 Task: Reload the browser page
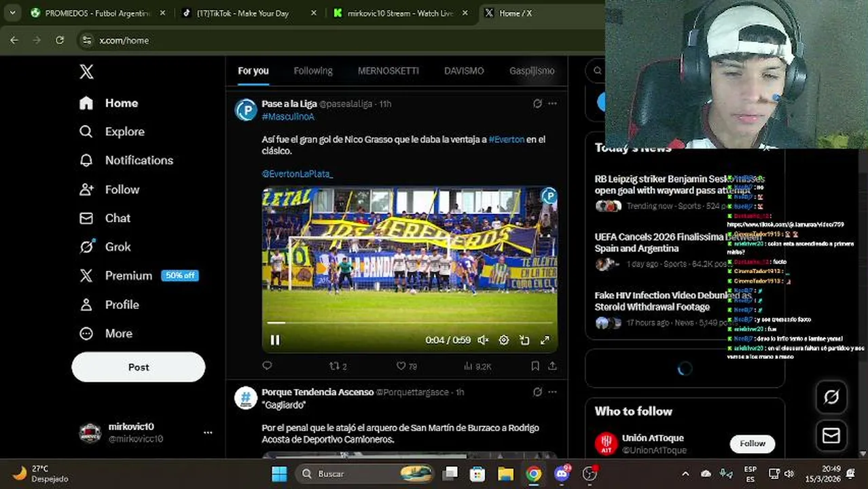coord(60,40)
